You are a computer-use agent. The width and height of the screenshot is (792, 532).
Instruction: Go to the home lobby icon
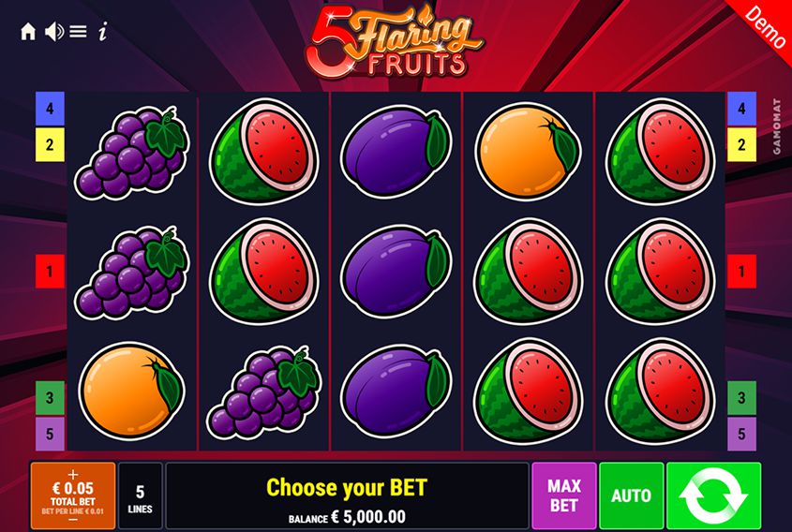[28, 32]
